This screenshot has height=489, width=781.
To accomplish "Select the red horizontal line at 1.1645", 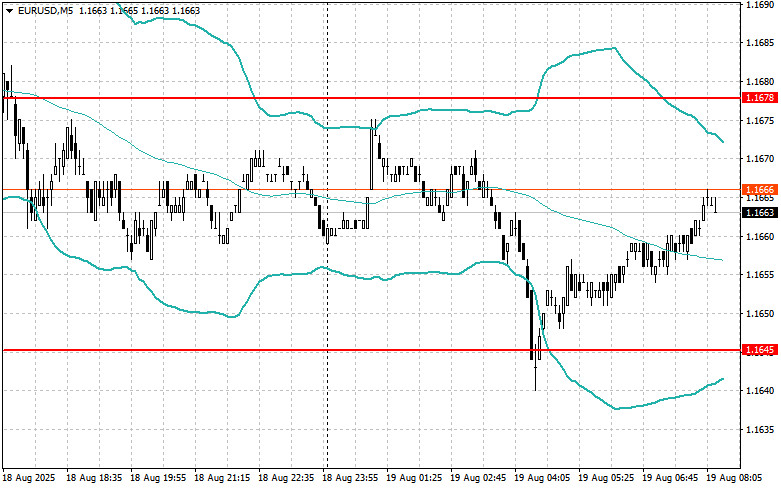I will pos(372,351).
